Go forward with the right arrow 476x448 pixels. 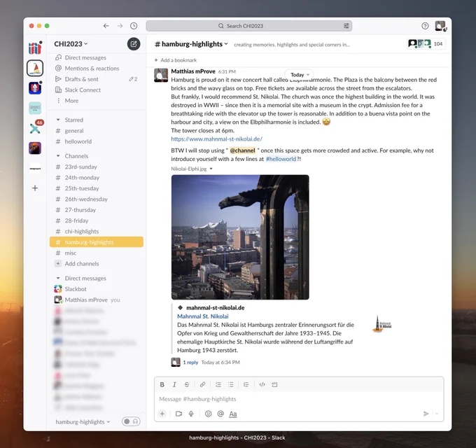click(120, 26)
